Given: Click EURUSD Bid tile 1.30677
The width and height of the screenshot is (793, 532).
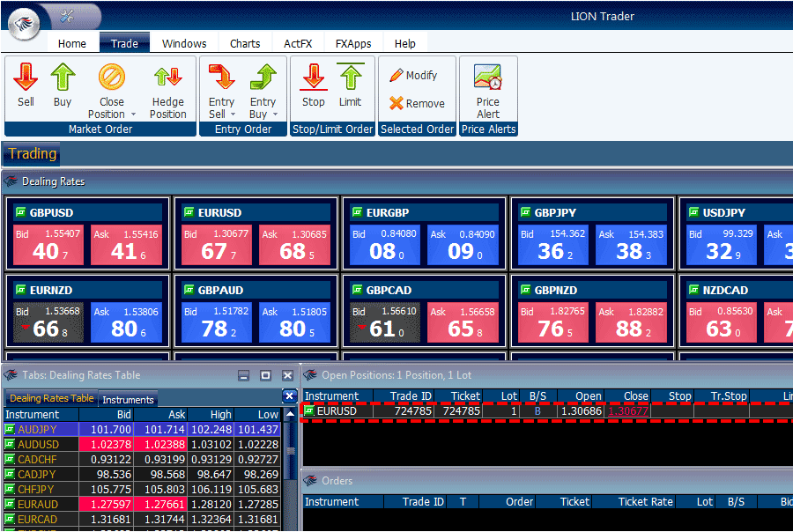Looking at the screenshot, I should click(217, 245).
